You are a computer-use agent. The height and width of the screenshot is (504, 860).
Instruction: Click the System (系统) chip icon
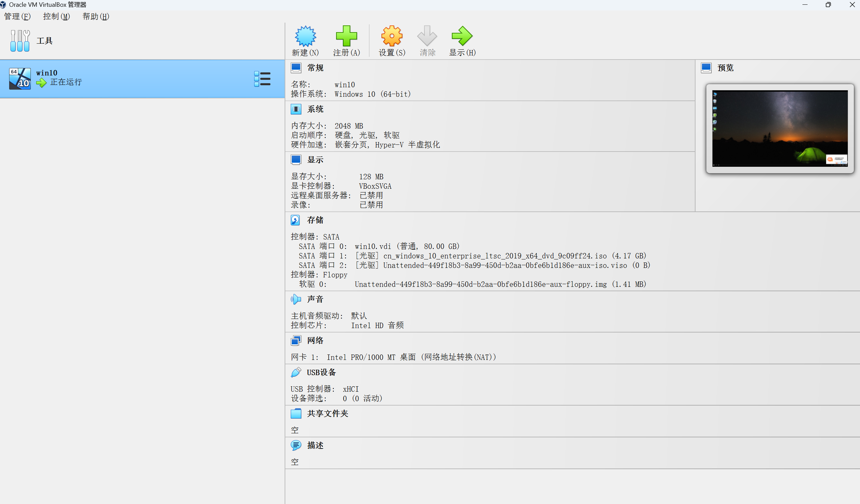click(296, 109)
